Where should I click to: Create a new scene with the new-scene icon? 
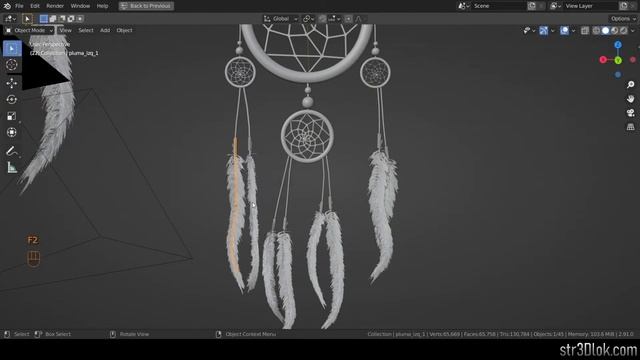coord(532,6)
